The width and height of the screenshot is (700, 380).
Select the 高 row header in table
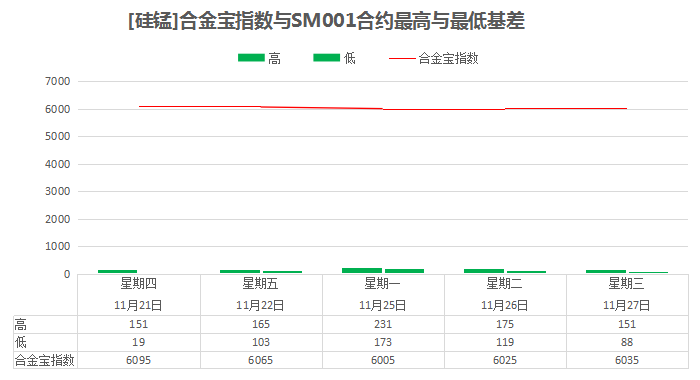[21, 324]
